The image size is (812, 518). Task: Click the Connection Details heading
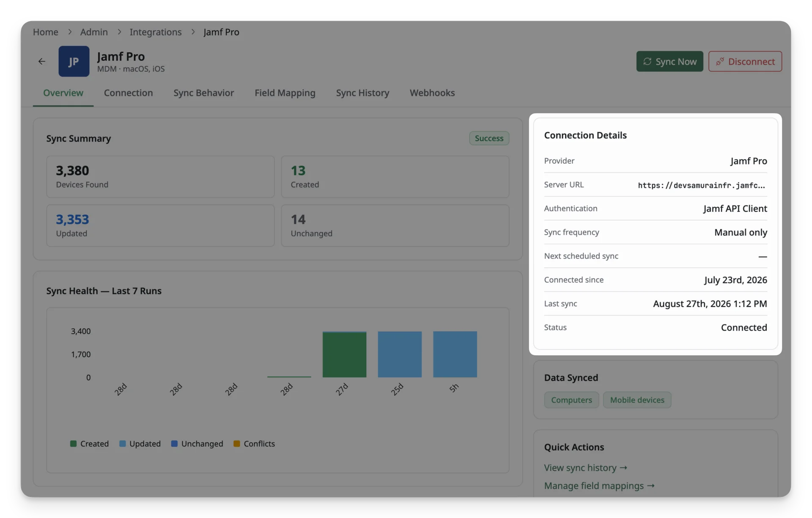(585, 135)
